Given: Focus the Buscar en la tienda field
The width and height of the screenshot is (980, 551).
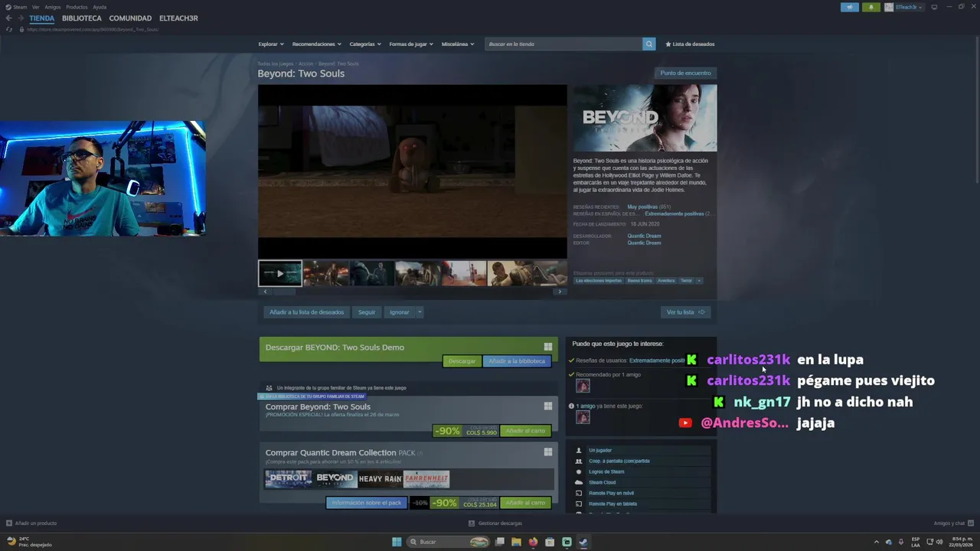Looking at the screenshot, I should [564, 44].
